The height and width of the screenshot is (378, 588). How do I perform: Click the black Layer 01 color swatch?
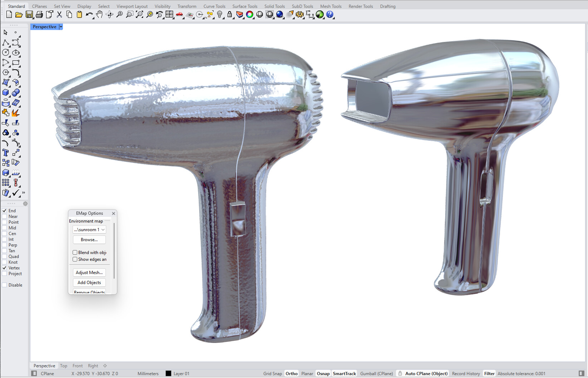coord(168,373)
